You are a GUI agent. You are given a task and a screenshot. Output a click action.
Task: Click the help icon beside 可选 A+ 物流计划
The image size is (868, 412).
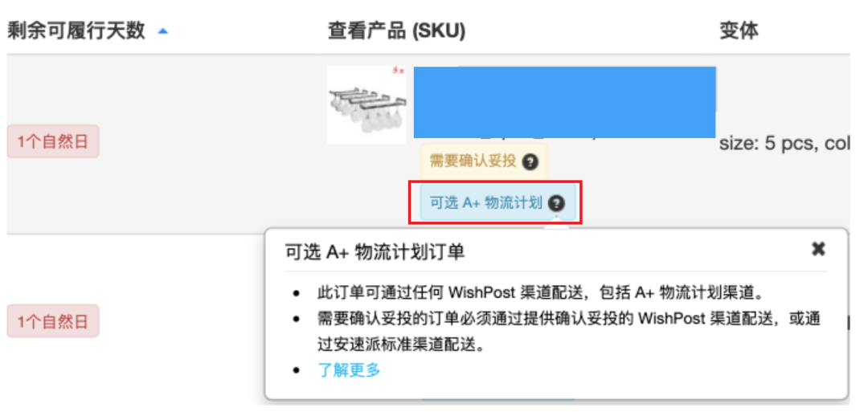point(557,203)
